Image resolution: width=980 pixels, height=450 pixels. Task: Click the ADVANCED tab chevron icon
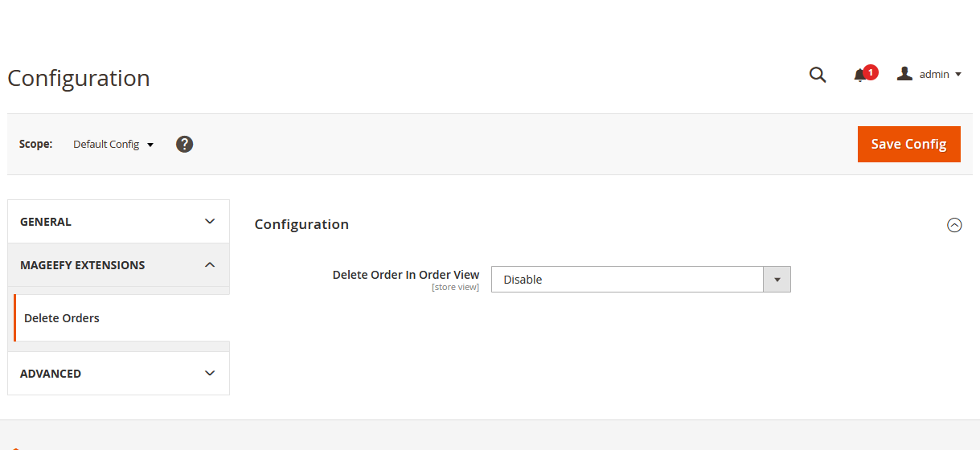point(210,373)
